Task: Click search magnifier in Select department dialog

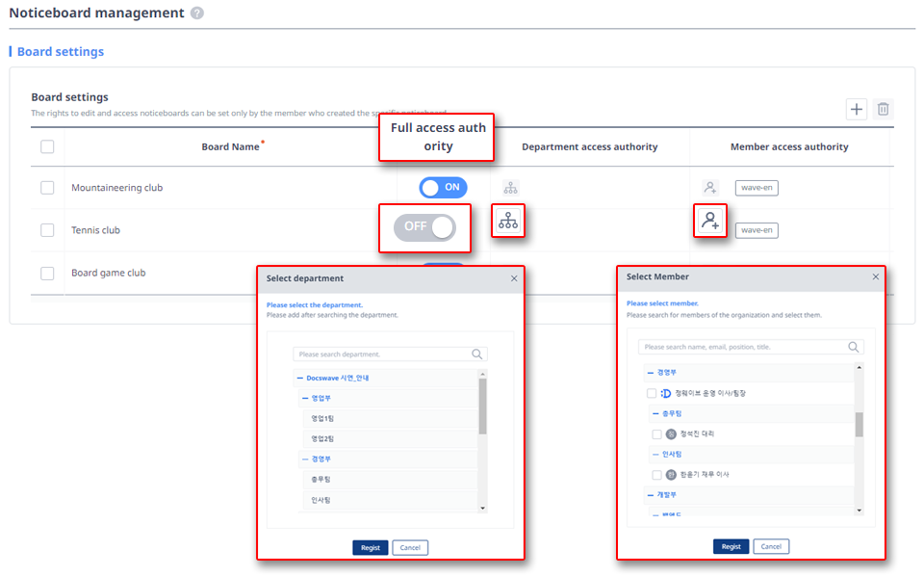Action: [476, 354]
